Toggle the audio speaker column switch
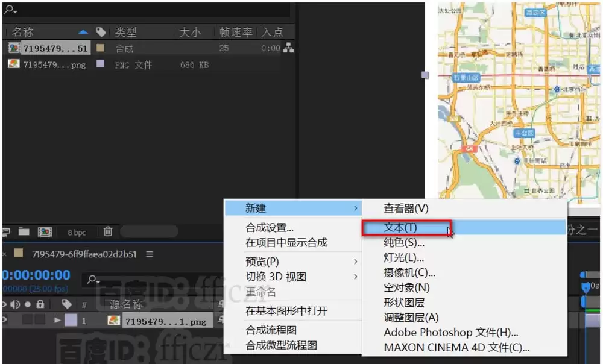This screenshot has height=364, width=603. tap(16, 304)
